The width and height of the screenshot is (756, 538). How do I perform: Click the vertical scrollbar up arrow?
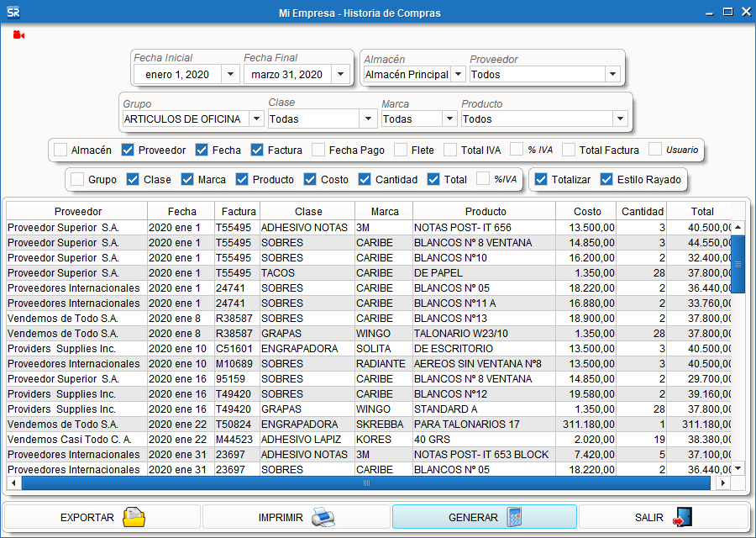click(x=738, y=227)
